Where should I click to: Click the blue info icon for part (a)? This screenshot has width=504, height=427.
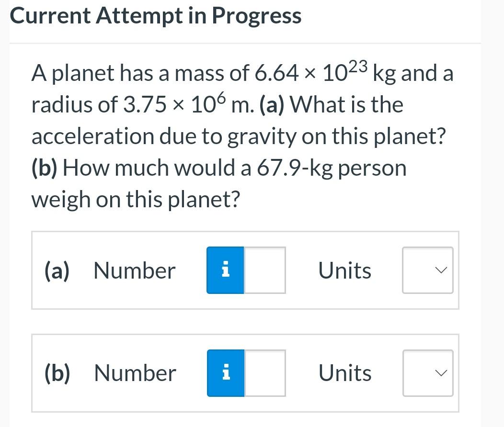coord(225,270)
